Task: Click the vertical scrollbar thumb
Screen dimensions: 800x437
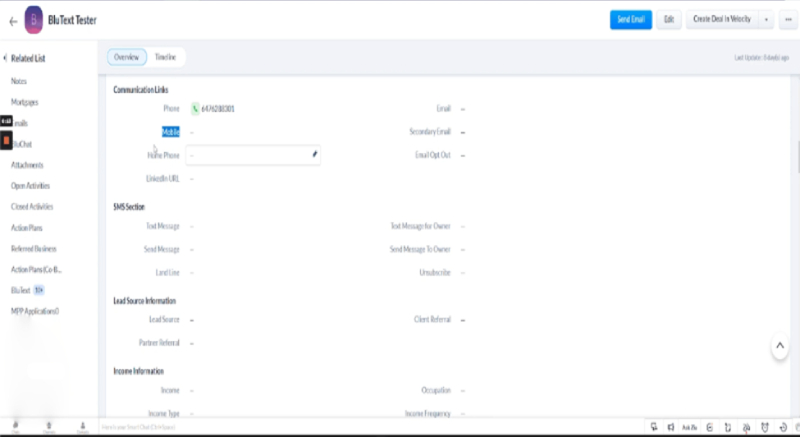Action: pos(797,157)
